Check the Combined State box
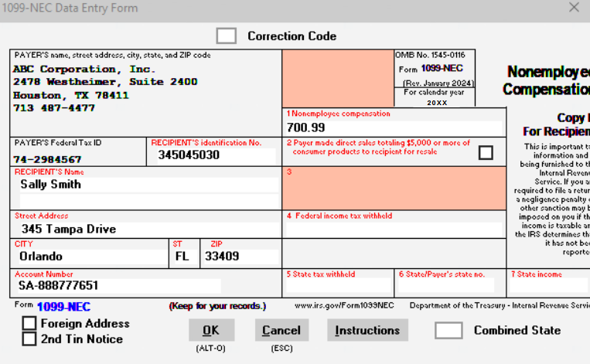Image resolution: width=590 pixels, height=364 pixels. 448,330
